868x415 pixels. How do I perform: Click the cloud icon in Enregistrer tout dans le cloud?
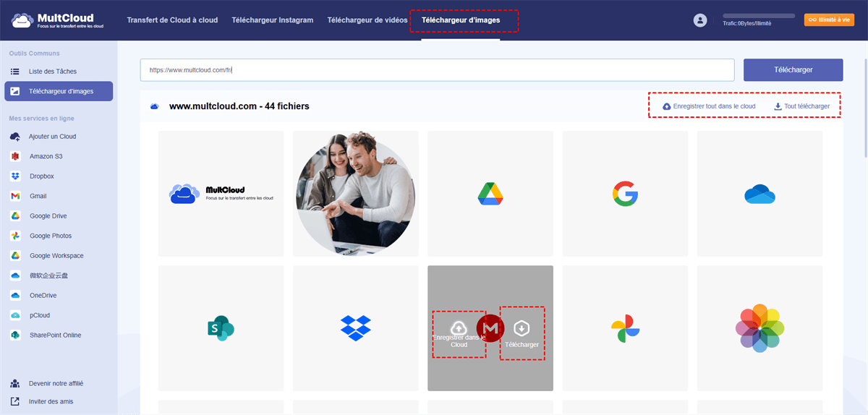click(667, 106)
